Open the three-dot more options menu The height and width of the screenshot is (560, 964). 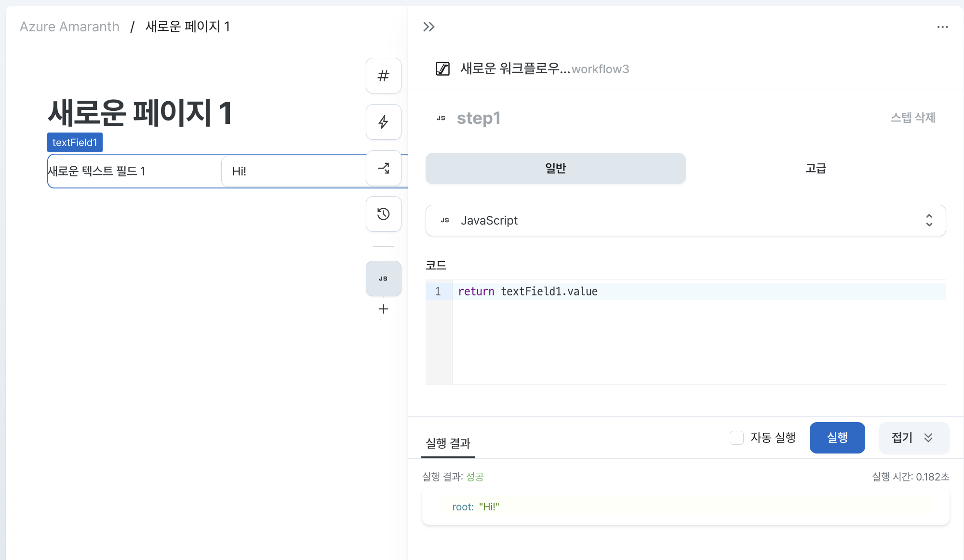point(942,27)
